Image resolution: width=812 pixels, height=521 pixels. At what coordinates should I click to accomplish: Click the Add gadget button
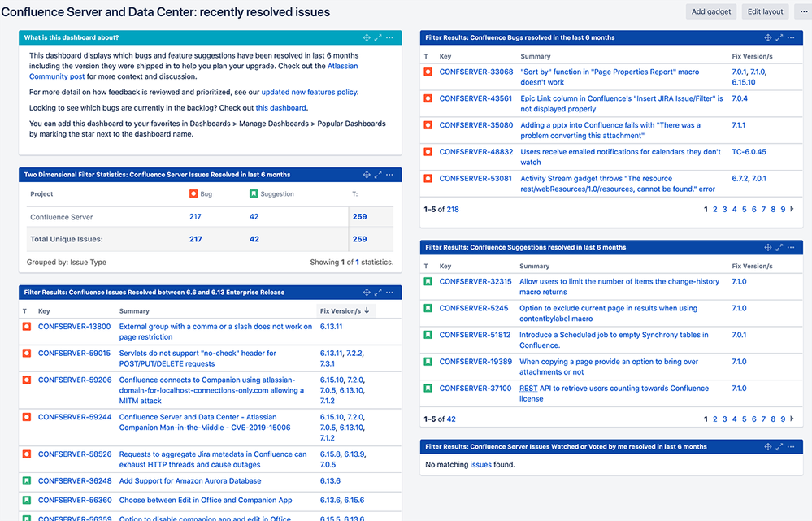[711, 11]
